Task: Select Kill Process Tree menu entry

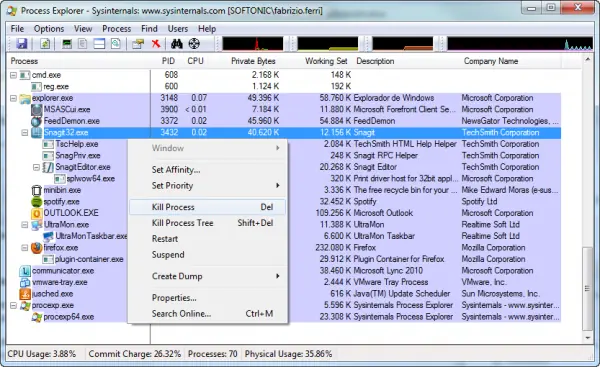Action: pyautogui.click(x=207, y=223)
